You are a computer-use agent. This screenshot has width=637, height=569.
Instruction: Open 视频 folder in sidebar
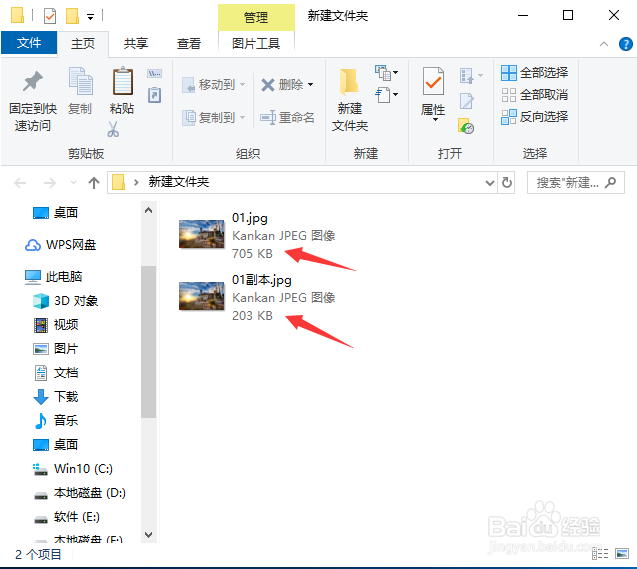(x=55, y=325)
